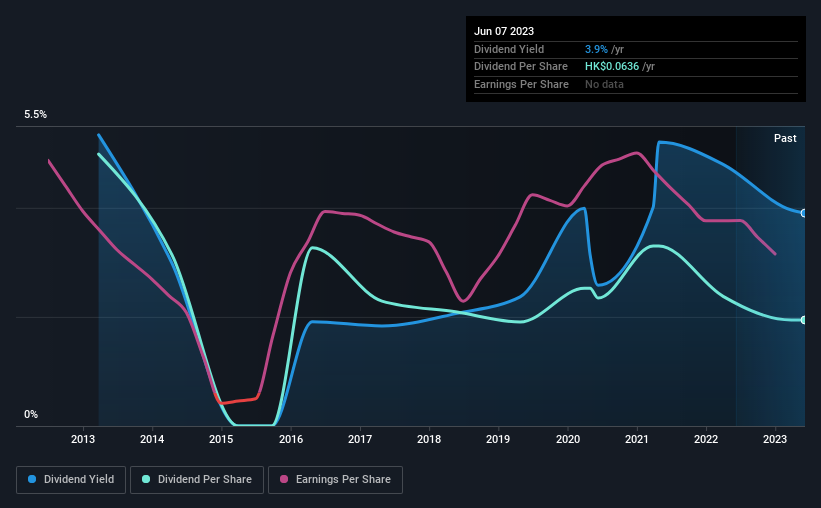
Task: Click the Dividend Yield row label in tooltip
Action: click(x=509, y=49)
